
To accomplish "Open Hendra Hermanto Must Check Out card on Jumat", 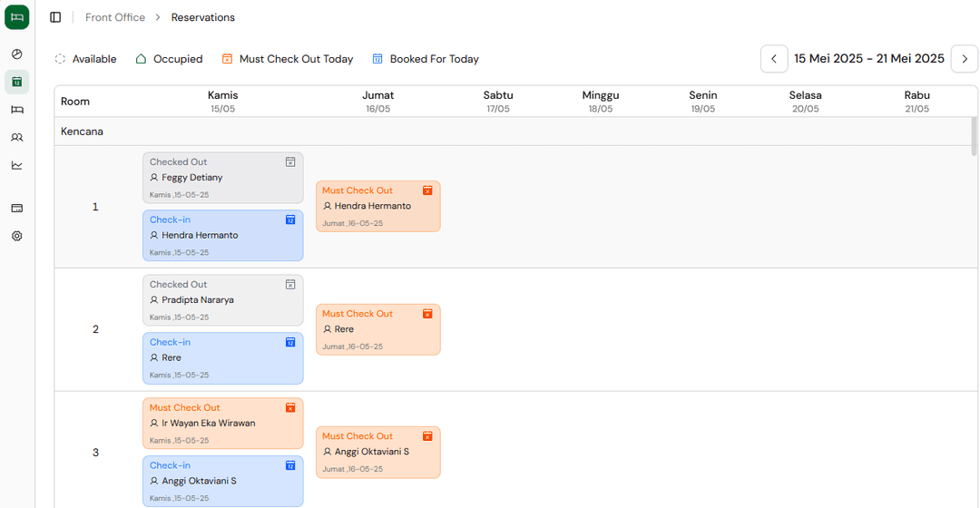I will coord(378,206).
